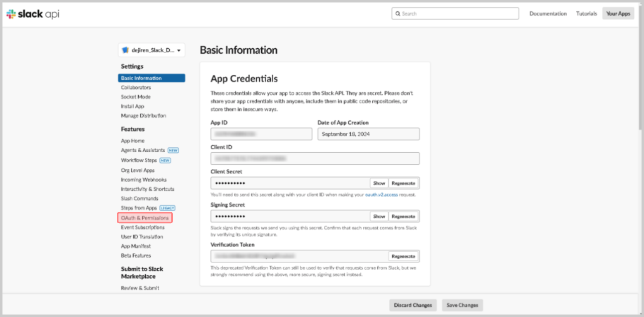The height and width of the screenshot is (317, 644).
Task: Open Org Level Apps page
Action: click(x=137, y=170)
